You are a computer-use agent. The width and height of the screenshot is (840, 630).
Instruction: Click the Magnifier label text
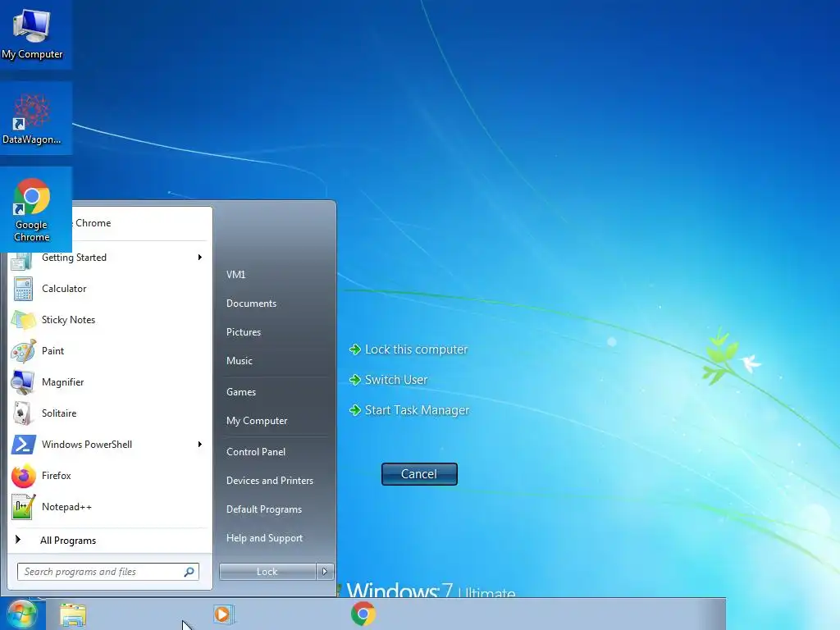[x=62, y=382]
